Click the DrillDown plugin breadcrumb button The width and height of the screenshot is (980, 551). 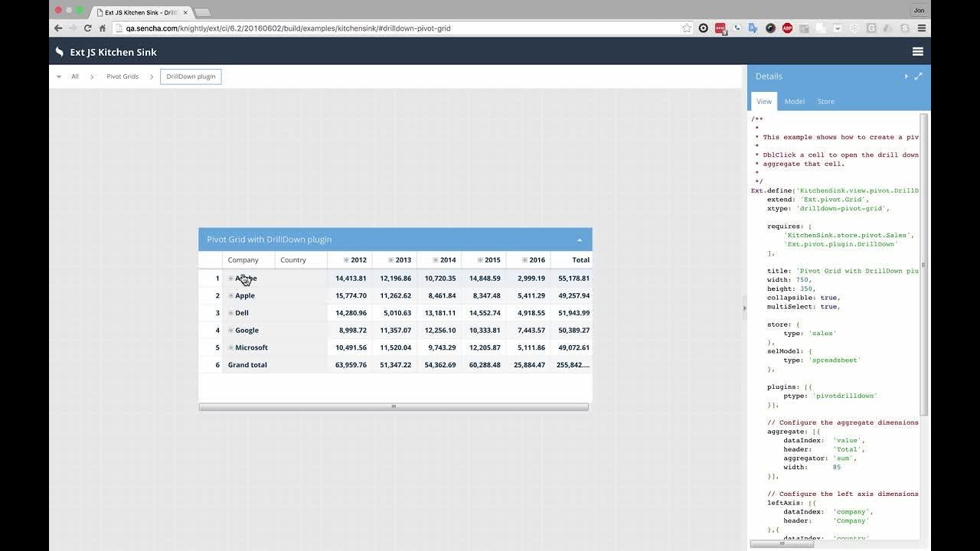(191, 77)
